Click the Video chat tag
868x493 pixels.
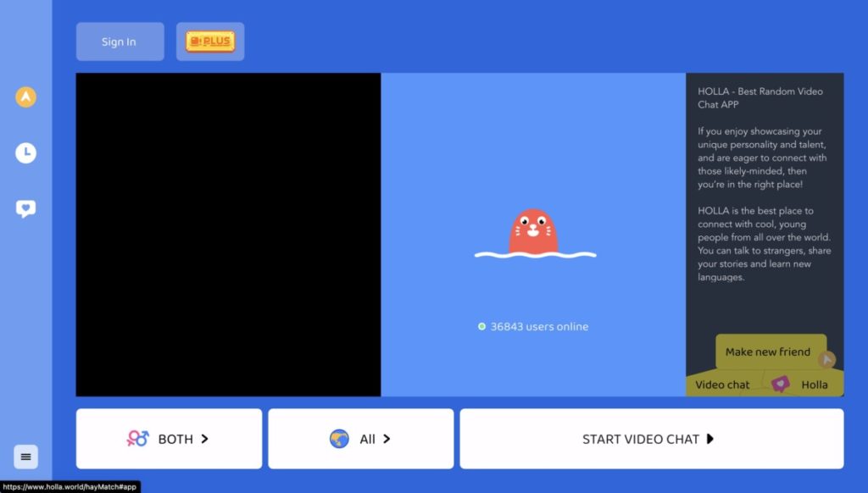(x=722, y=385)
